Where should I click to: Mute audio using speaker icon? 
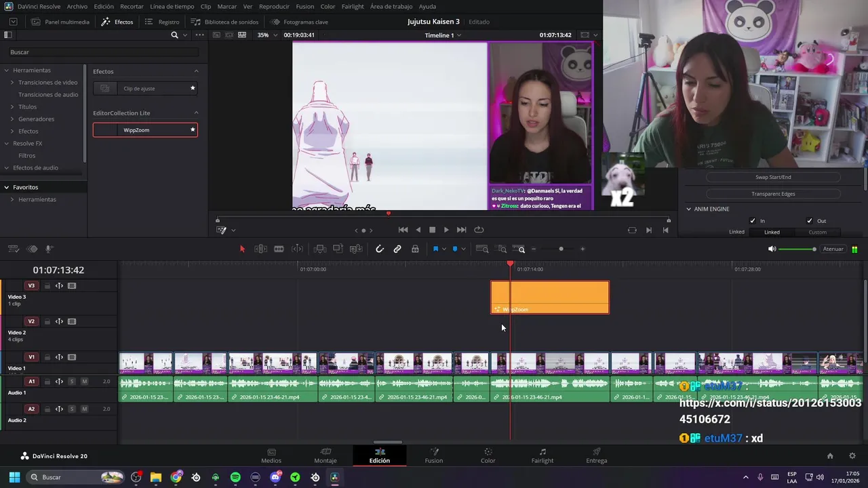tap(772, 249)
